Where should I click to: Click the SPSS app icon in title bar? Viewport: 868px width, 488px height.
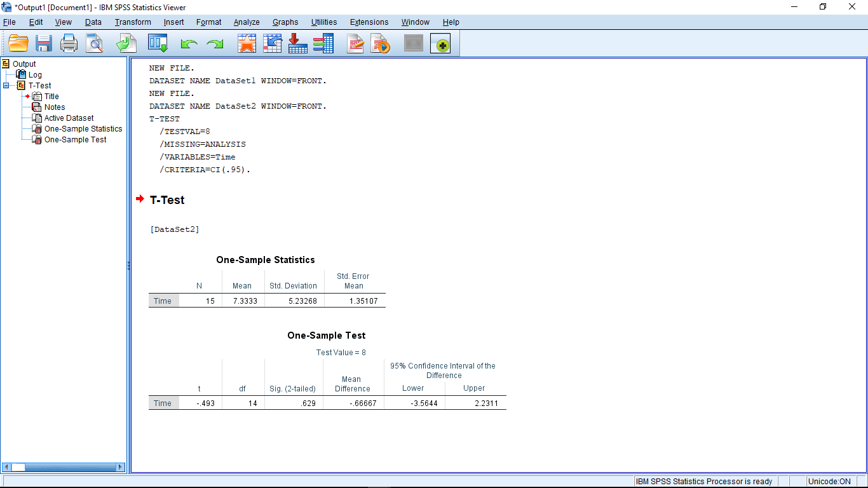[7, 7]
